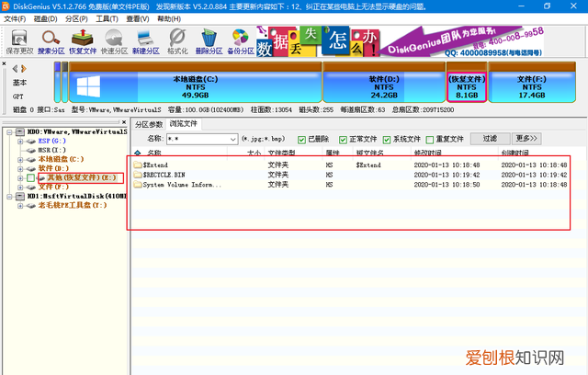The image size is (588, 375).
Task: Select MSR(I:) in the disk tree
Action: [x=51, y=151]
